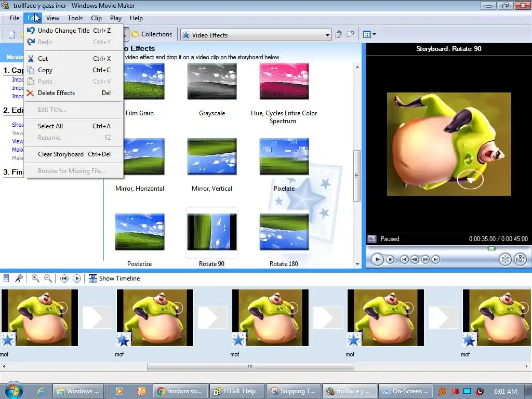Click the transition cell after the first clip
This screenshot has height=399, width=532.
[97, 318]
